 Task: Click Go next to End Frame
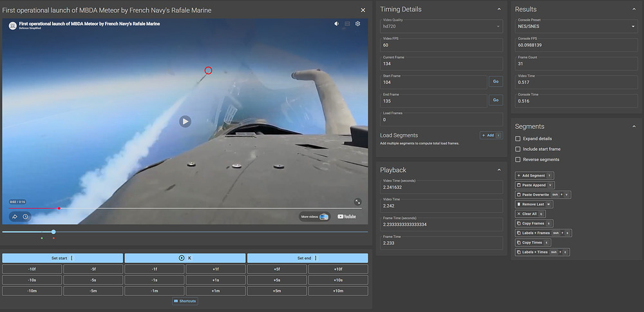pyautogui.click(x=496, y=100)
